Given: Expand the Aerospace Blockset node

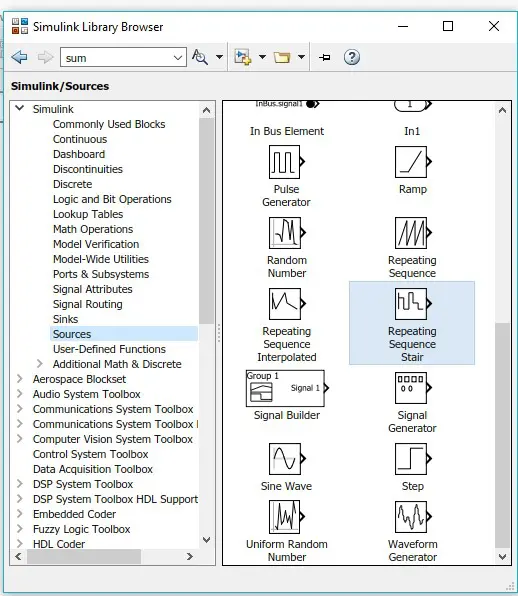Looking at the screenshot, I should [x=19, y=379].
